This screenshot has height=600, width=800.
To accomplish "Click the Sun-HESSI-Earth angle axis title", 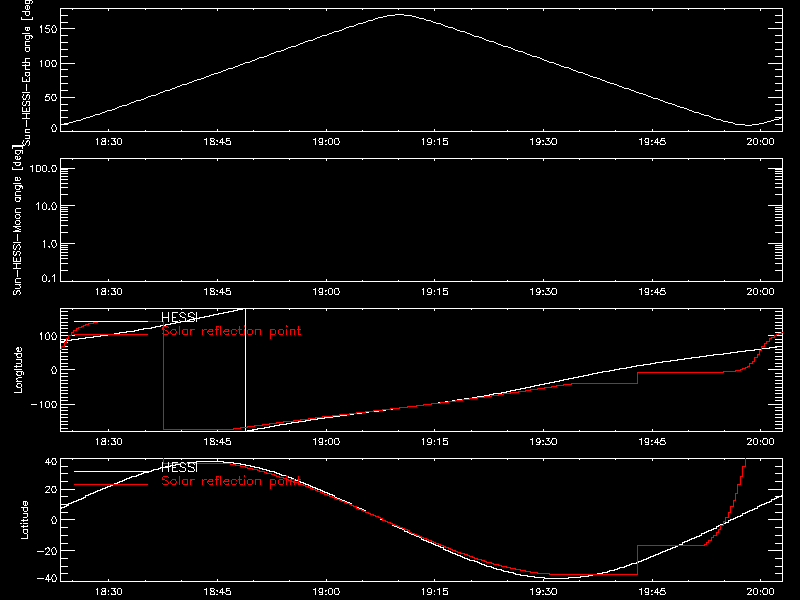I will (27, 72).
